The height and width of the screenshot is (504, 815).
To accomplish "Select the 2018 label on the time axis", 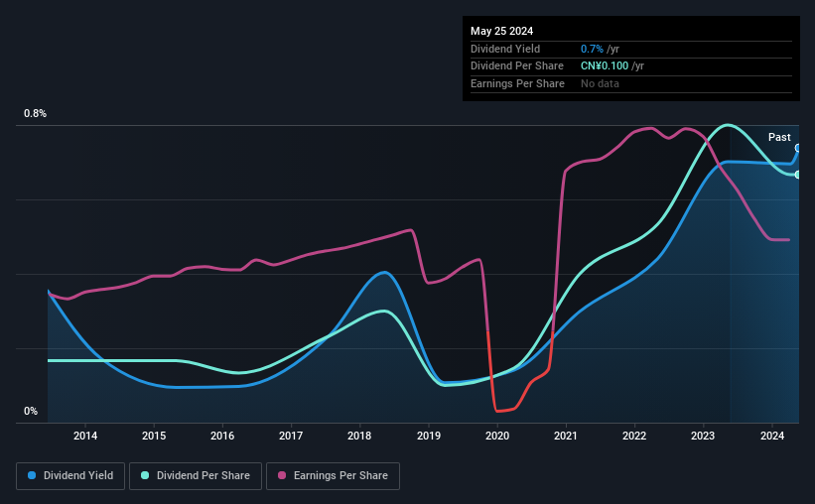I will (x=359, y=436).
